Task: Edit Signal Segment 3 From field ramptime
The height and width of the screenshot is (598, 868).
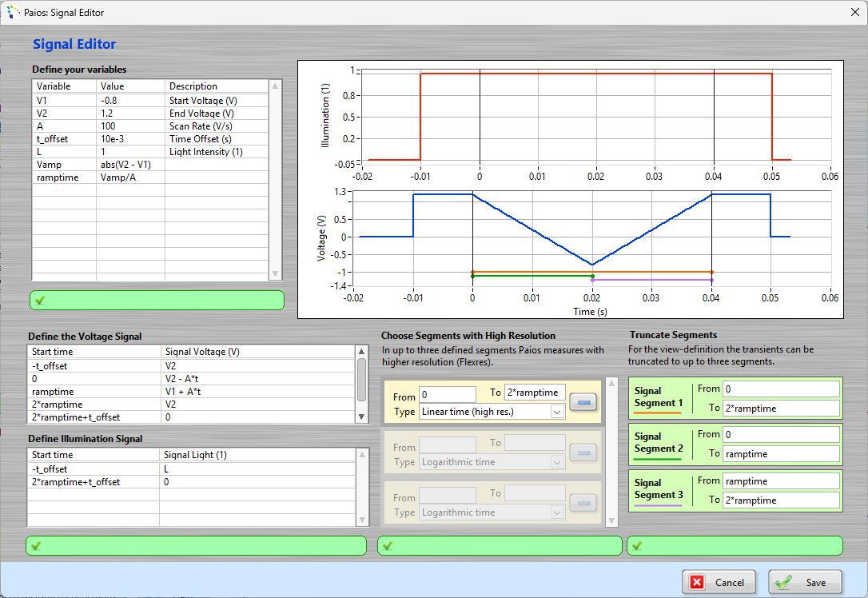Action: point(781,480)
